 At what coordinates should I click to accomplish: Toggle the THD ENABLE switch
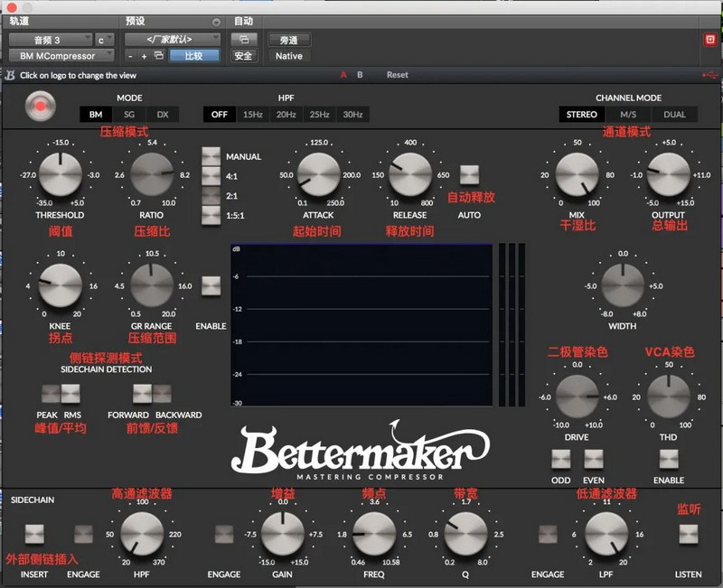coord(669,459)
